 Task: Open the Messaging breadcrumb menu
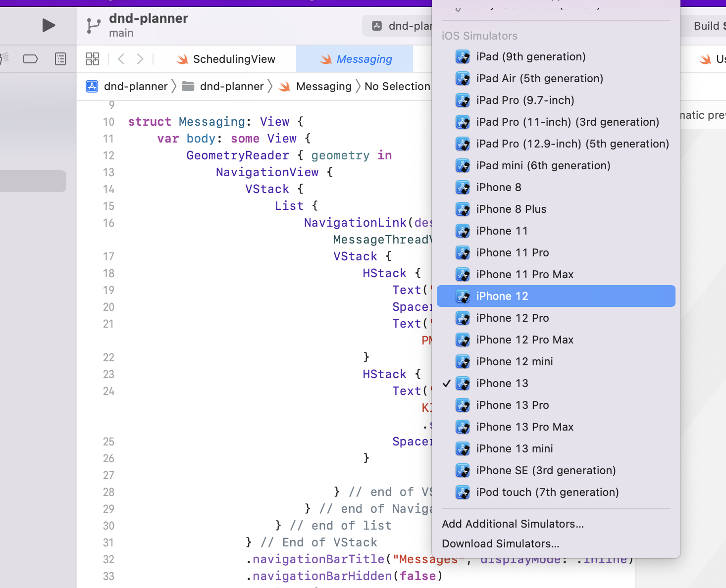[323, 86]
